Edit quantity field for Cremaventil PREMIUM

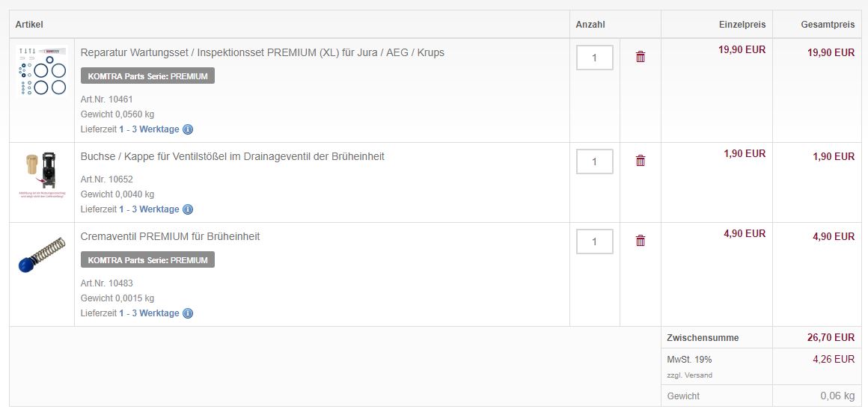595,241
